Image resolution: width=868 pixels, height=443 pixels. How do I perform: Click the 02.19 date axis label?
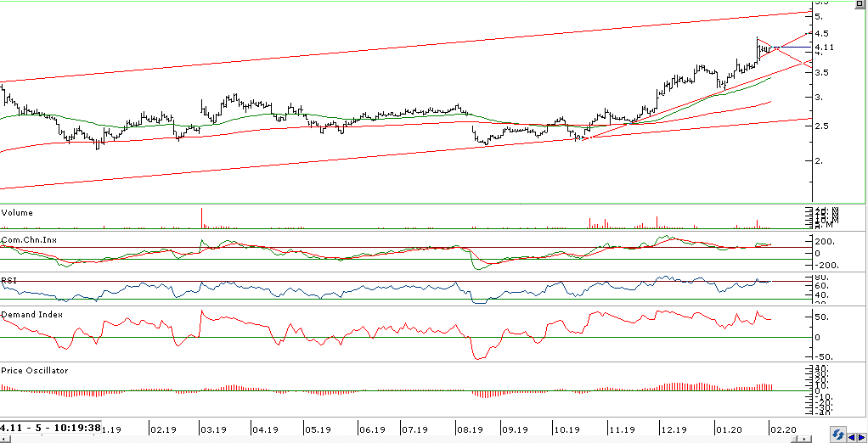pos(165,429)
